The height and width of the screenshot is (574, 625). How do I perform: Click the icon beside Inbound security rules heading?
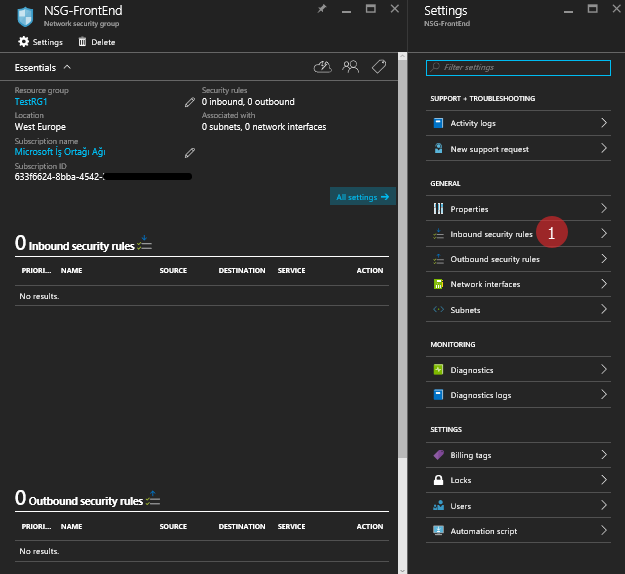pos(145,243)
